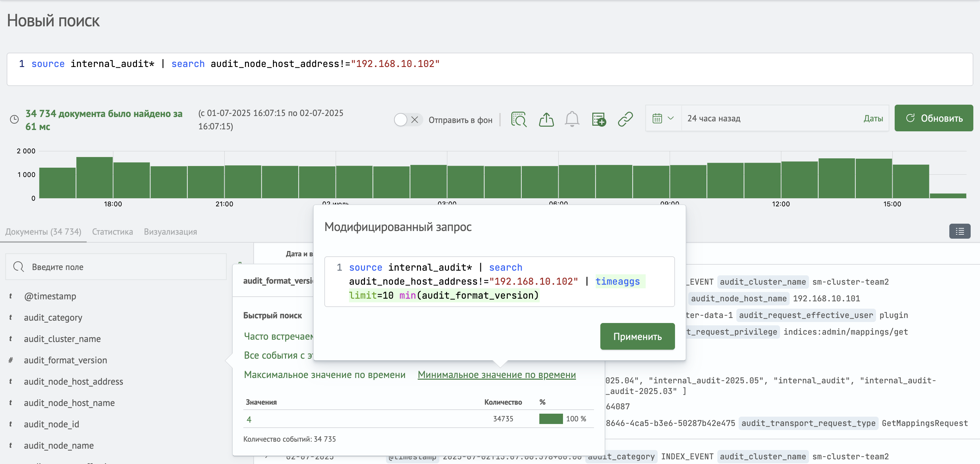980x464 pixels.
Task: Click into the modified query editor
Action: (500, 281)
